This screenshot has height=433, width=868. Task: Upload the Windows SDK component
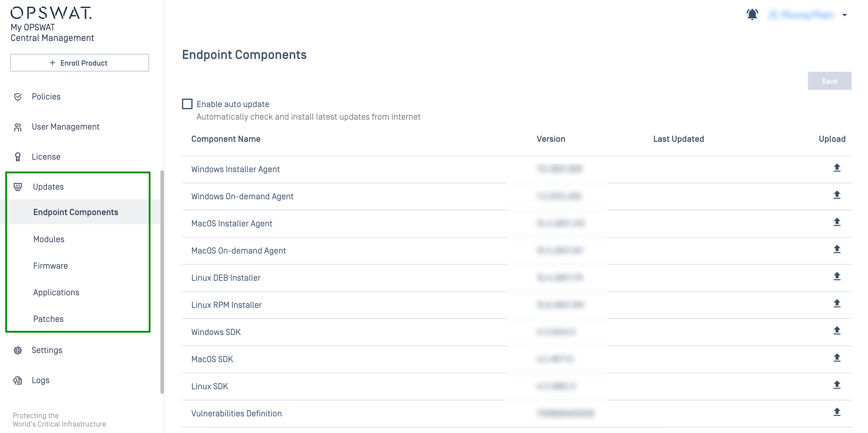(837, 331)
